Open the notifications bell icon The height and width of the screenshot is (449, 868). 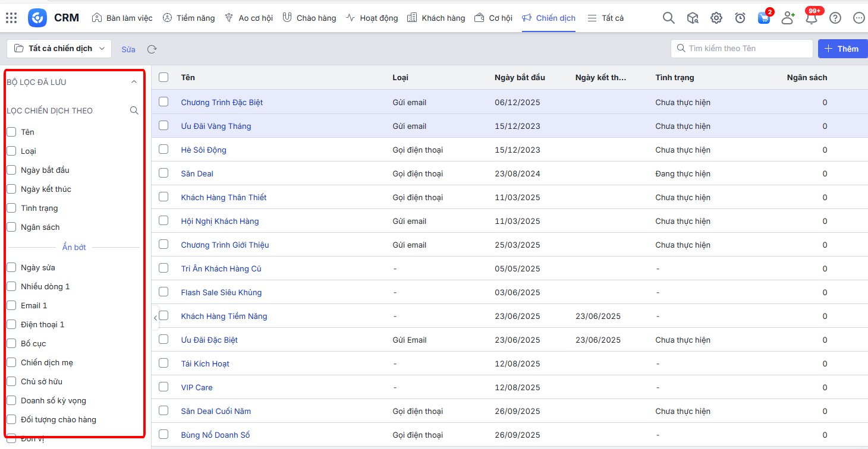[811, 18]
